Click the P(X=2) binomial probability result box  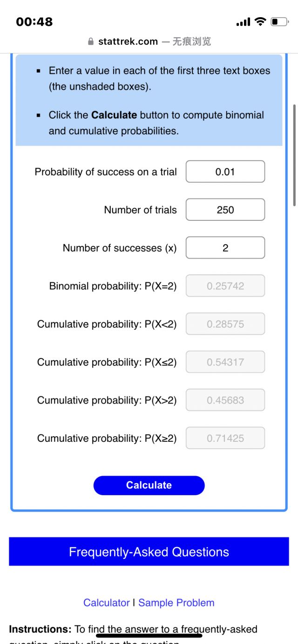(225, 286)
